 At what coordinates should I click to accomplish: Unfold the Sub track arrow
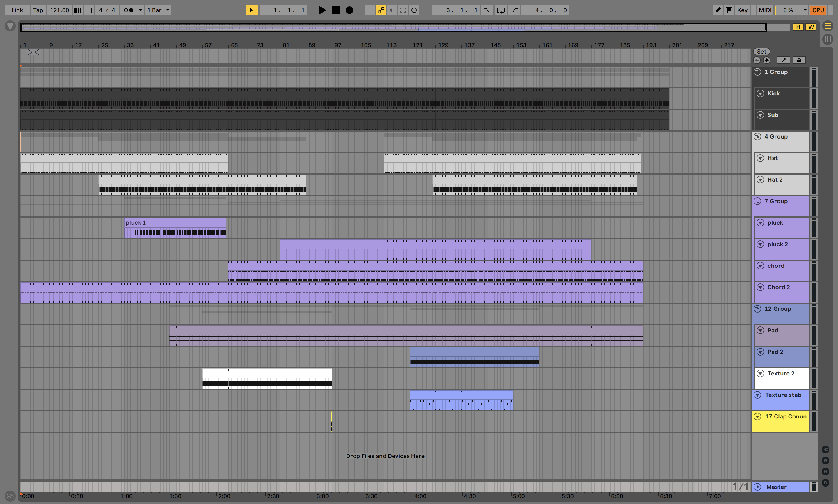[x=761, y=115]
